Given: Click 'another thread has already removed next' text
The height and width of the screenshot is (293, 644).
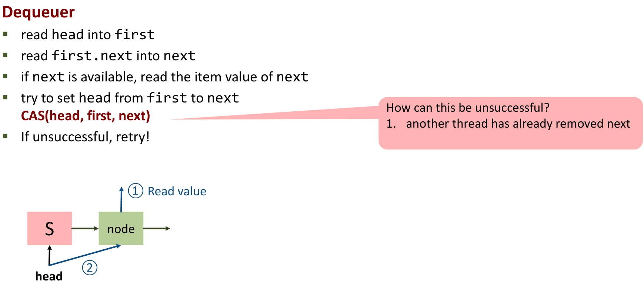Looking at the screenshot, I should click(x=518, y=124).
